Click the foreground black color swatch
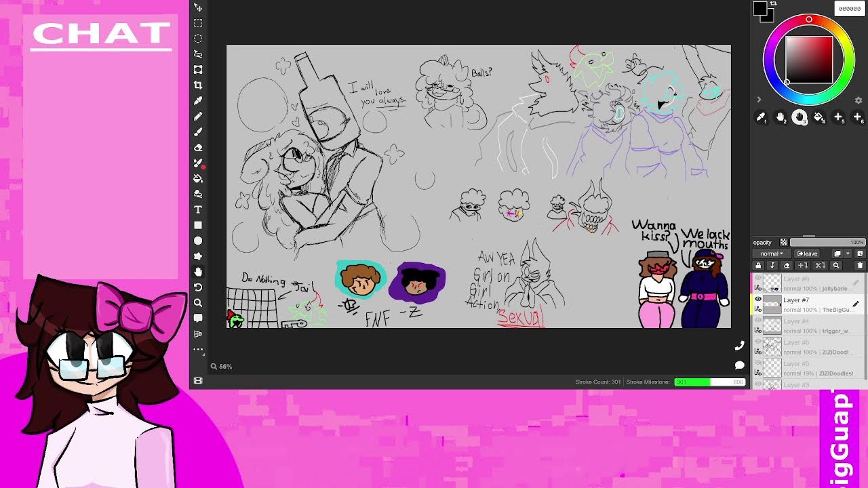The image size is (868, 488). point(759,8)
